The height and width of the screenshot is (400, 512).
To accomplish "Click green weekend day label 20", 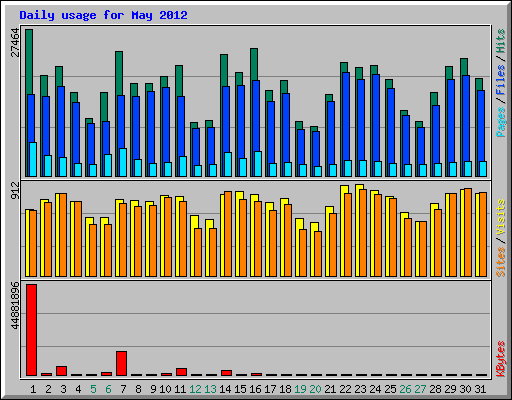I will pos(315,389).
